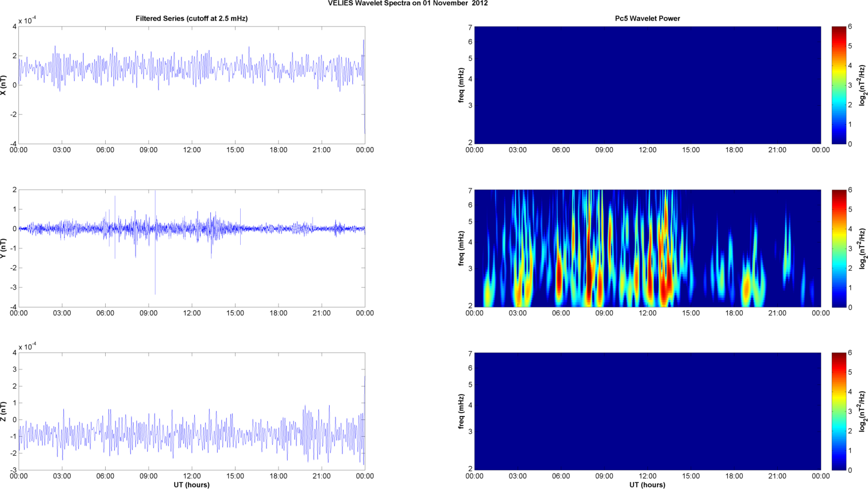868x489 pixels.
Task: Click the "Pc5 Wavelet Power" heading
Action: point(647,18)
